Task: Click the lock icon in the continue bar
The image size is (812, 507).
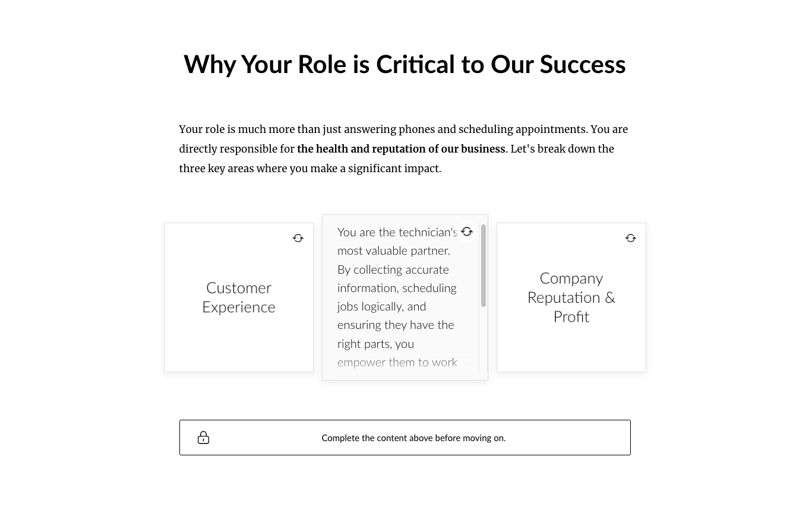Action: (x=203, y=438)
